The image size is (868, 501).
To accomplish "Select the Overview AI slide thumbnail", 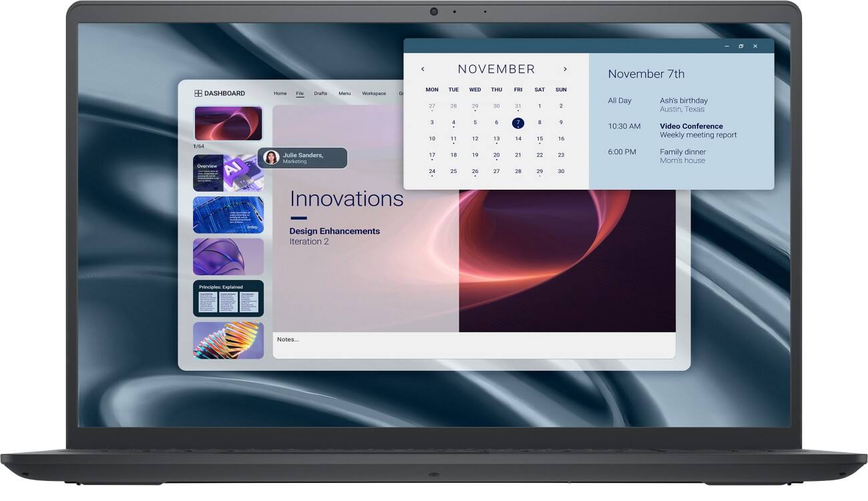I will 228,173.
